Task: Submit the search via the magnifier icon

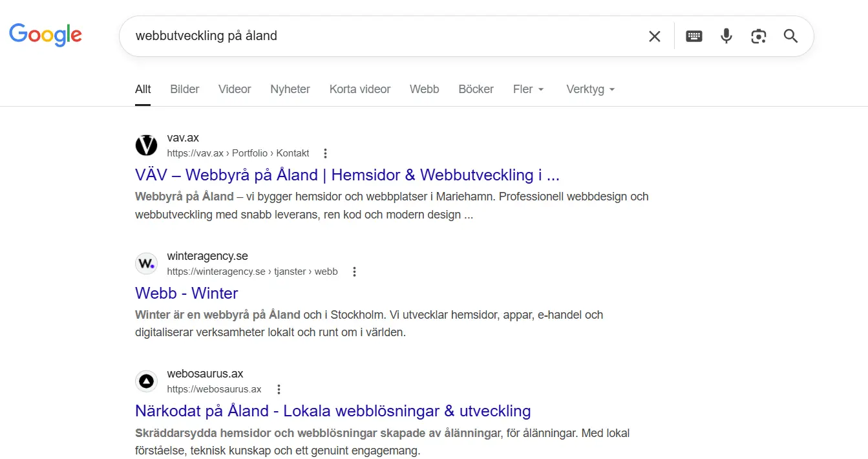Action: 790,36
